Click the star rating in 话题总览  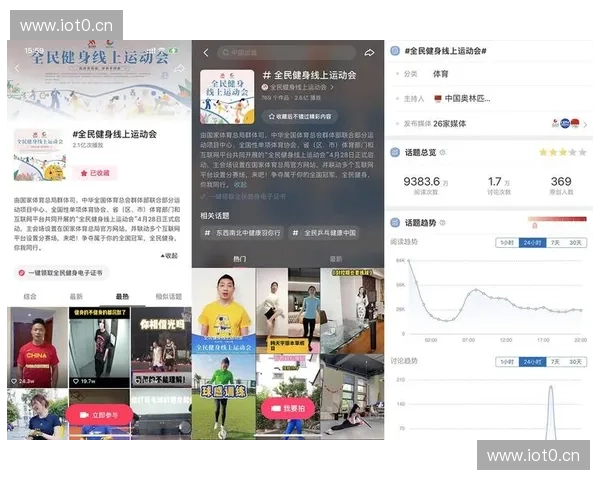562,152
